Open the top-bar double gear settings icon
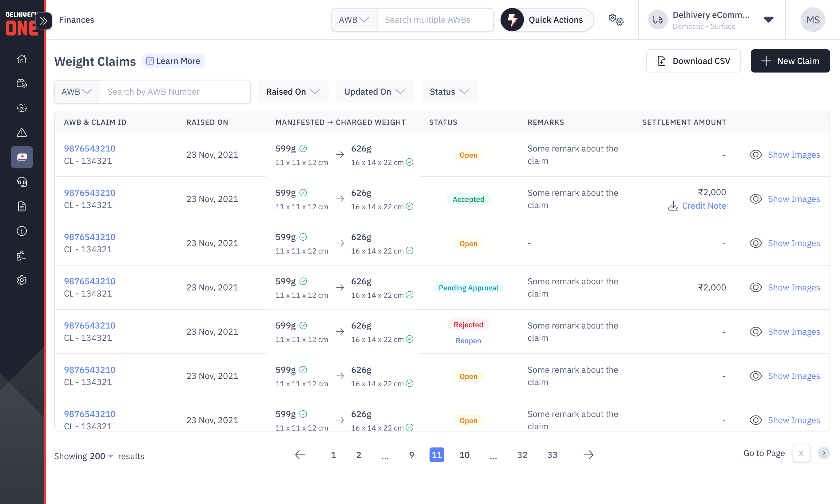840x504 pixels. pyautogui.click(x=616, y=20)
